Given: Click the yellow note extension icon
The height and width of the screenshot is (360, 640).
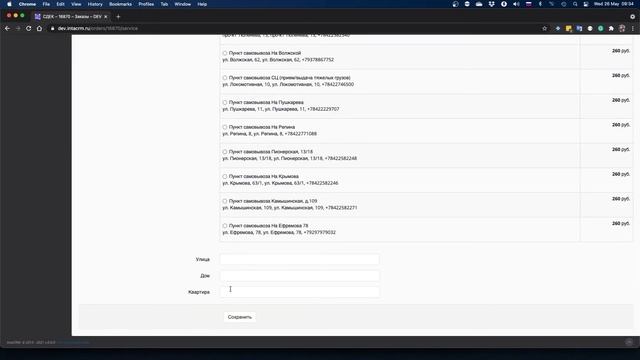Looking at the screenshot, I should tap(569, 29).
